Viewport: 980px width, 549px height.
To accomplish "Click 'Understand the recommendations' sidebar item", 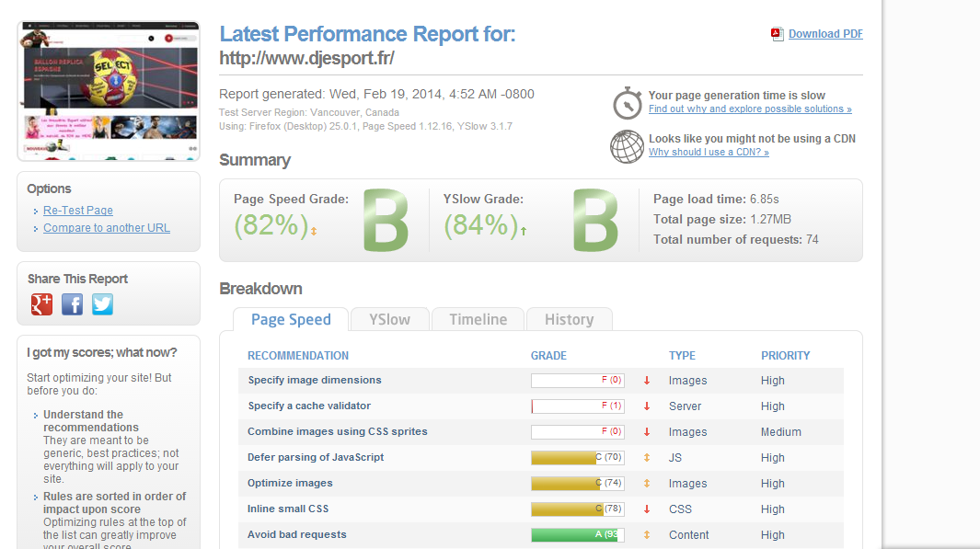I will pyautogui.click(x=91, y=421).
